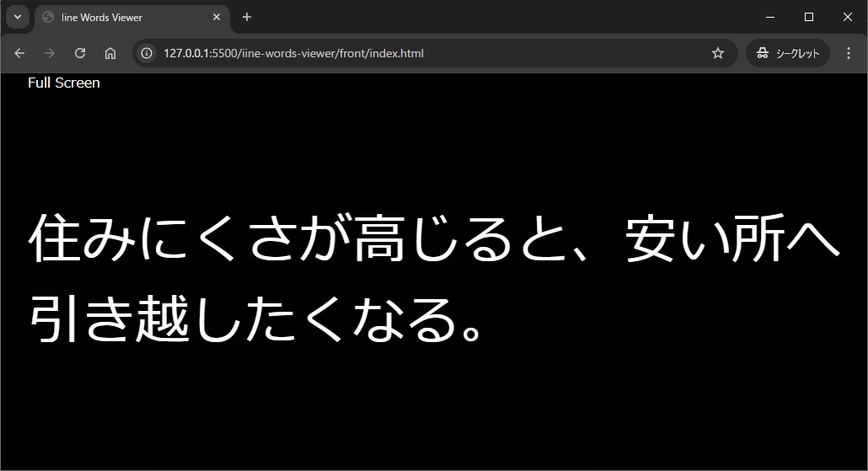Select the Iine Words Viewer tab
868x471 pixels.
click(132, 18)
